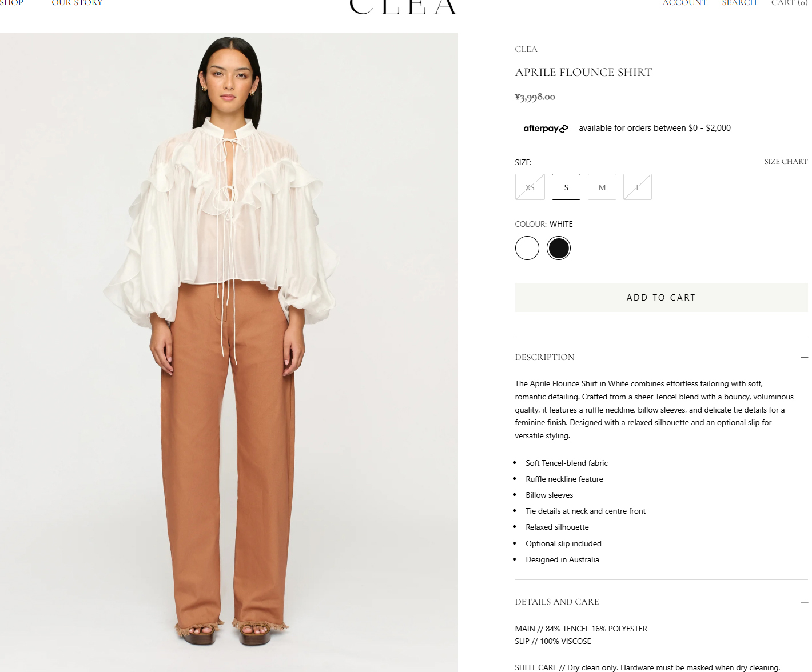
Task: Click the CLEA logo at top
Action: 403,7
